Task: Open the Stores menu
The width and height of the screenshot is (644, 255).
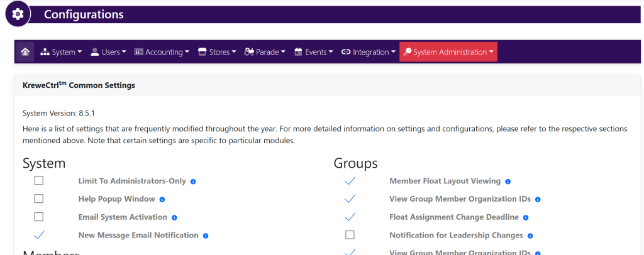Action: pyautogui.click(x=217, y=52)
